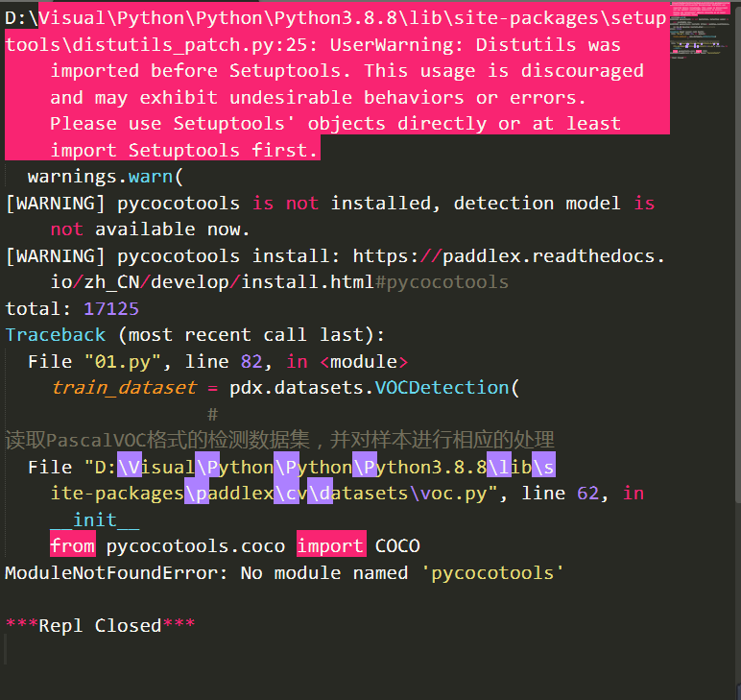This screenshot has height=700, width=741.
Task: Click the minimap preview panel
Action: point(701,31)
